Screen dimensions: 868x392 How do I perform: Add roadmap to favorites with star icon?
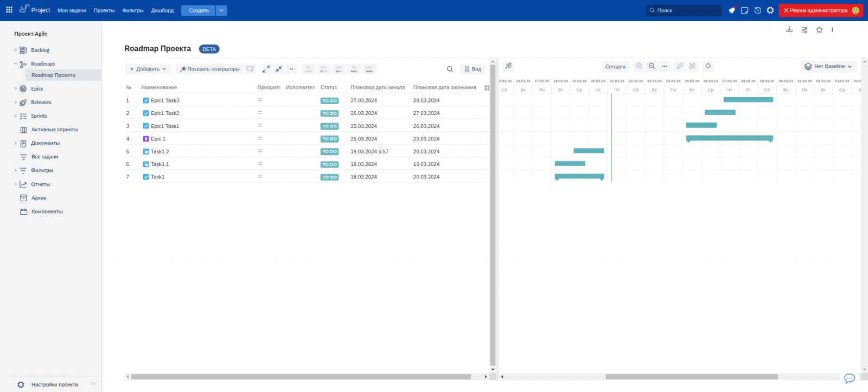click(x=819, y=30)
